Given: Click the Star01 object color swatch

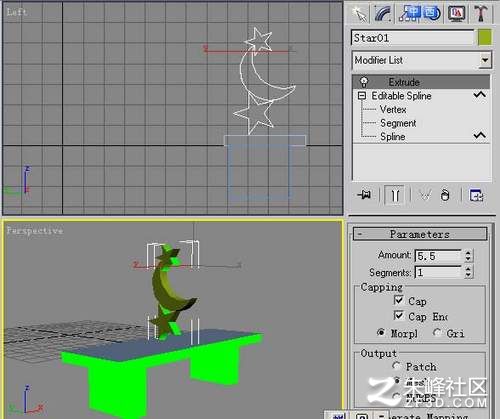Looking at the screenshot, I should (485, 37).
